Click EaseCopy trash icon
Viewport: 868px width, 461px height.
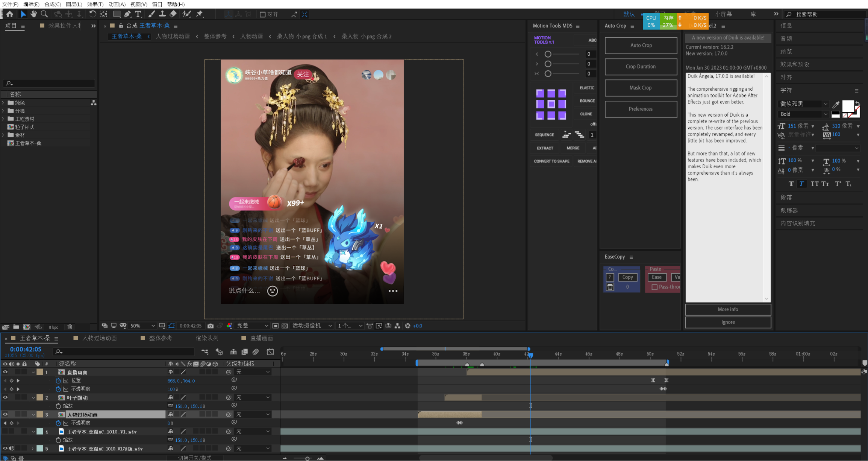[610, 287]
